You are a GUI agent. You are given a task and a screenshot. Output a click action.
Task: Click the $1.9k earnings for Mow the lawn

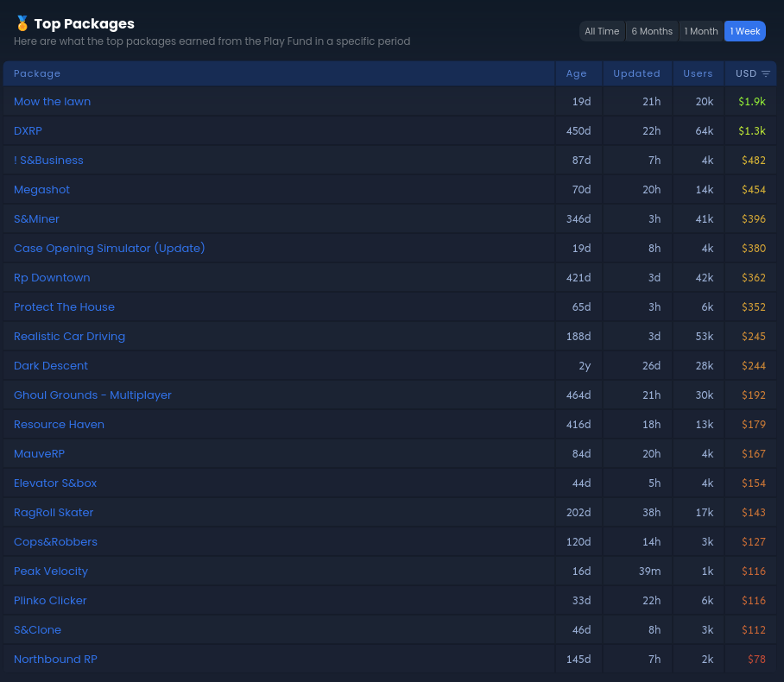point(751,102)
